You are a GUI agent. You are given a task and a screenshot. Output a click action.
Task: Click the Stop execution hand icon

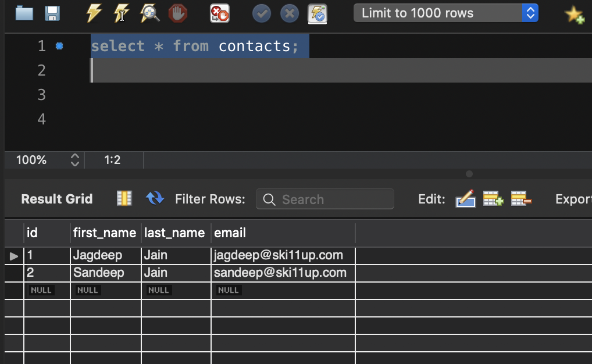pos(177,13)
